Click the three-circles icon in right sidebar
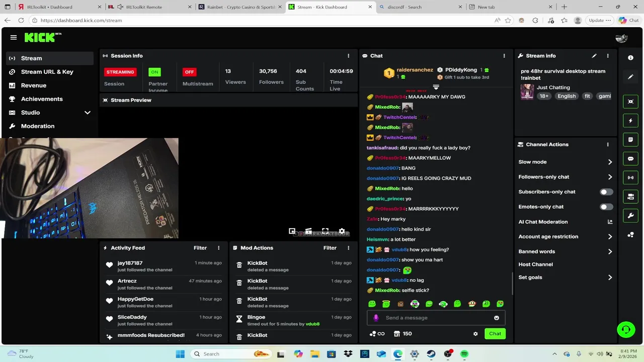 coord(630,235)
